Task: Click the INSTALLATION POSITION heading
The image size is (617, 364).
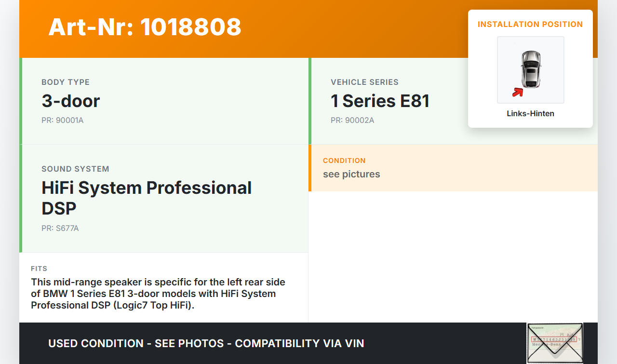Action: pyautogui.click(x=530, y=24)
